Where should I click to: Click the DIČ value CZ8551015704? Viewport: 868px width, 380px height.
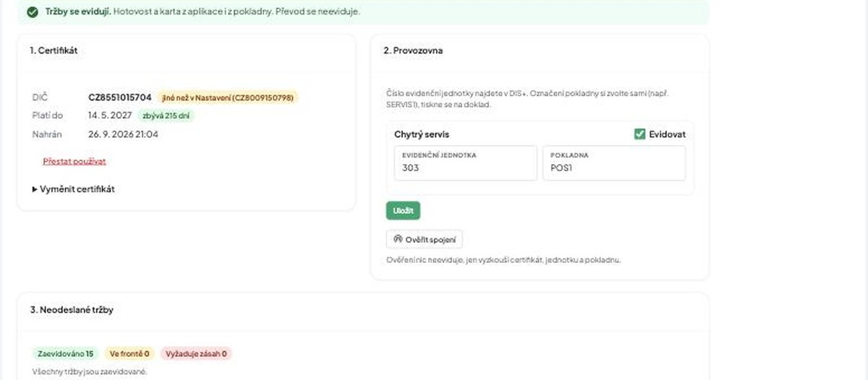click(120, 97)
